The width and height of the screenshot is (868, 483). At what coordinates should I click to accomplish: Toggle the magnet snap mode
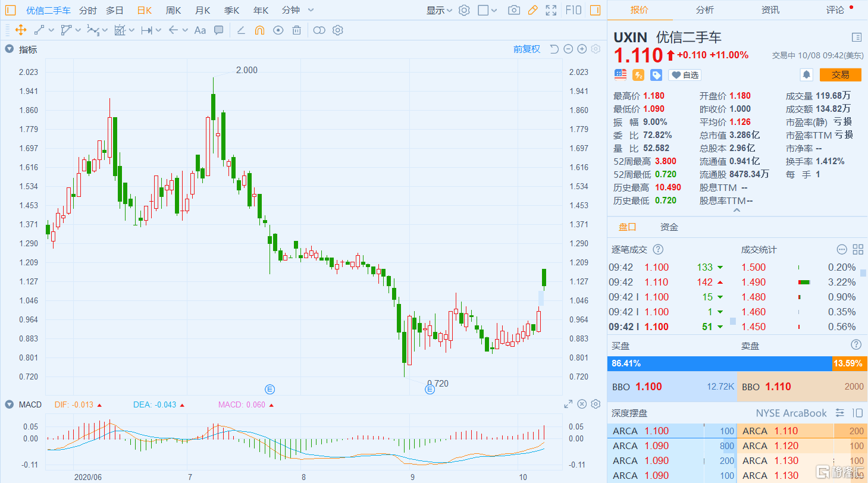[x=259, y=30]
